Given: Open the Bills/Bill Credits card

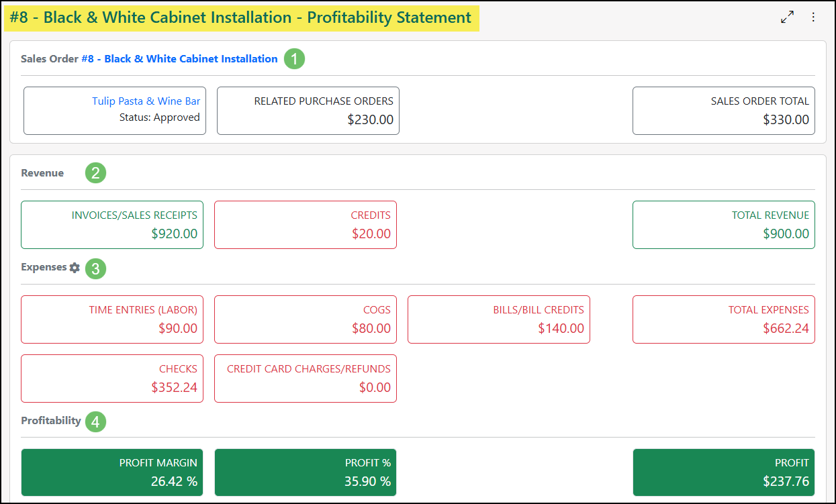Looking at the screenshot, I should tap(499, 319).
